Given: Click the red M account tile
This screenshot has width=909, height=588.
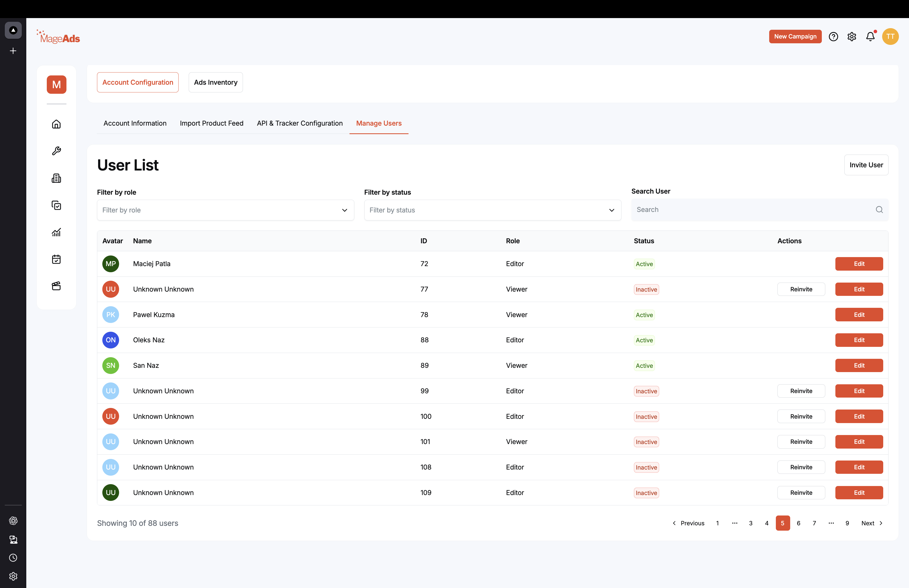Looking at the screenshot, I should click(x=57, y=84).
